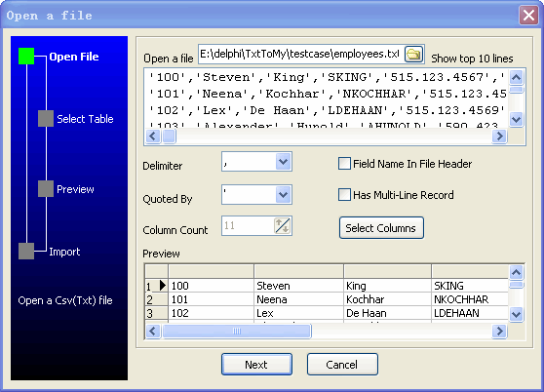The height and width of the screenshot is (392, 544).
Task: Click the preview grid vertical scrollbar thumb
Action: pos(517,285)
